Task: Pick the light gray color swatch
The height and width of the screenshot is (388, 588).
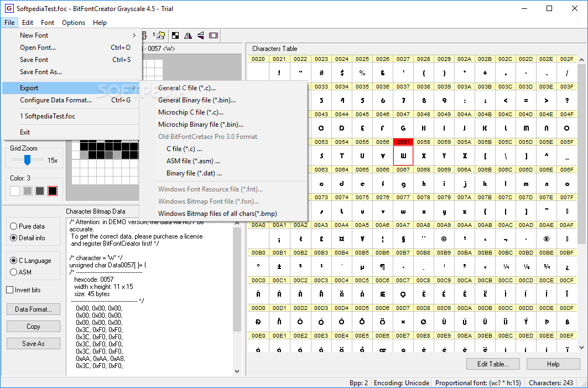Action: point(27,191)
